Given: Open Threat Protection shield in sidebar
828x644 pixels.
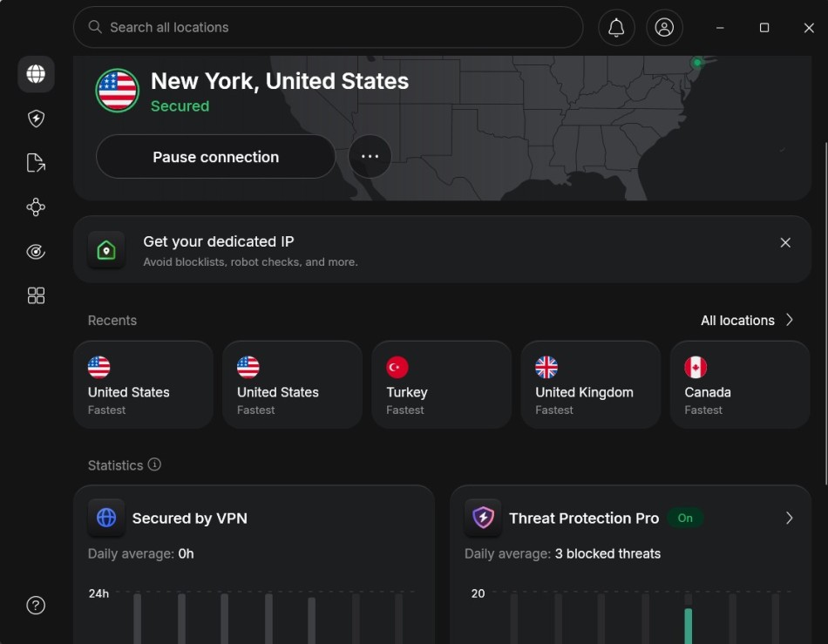Looking at the screenshot, I should click(36, 119).
